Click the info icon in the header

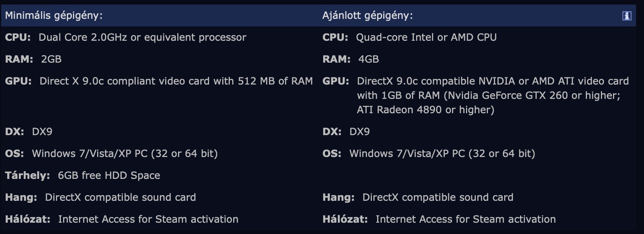(627, 16)
